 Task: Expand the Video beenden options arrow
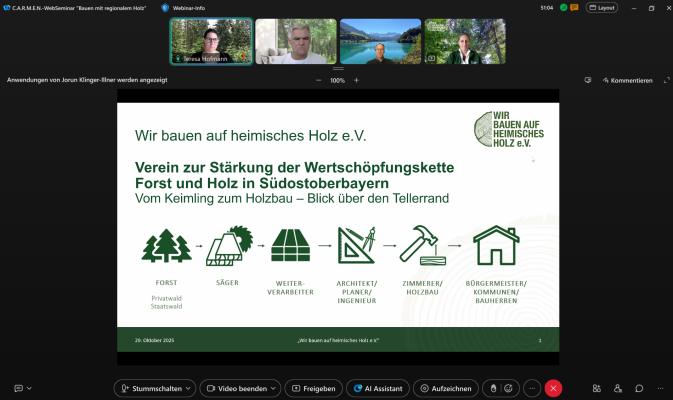[x=273, y=388]
